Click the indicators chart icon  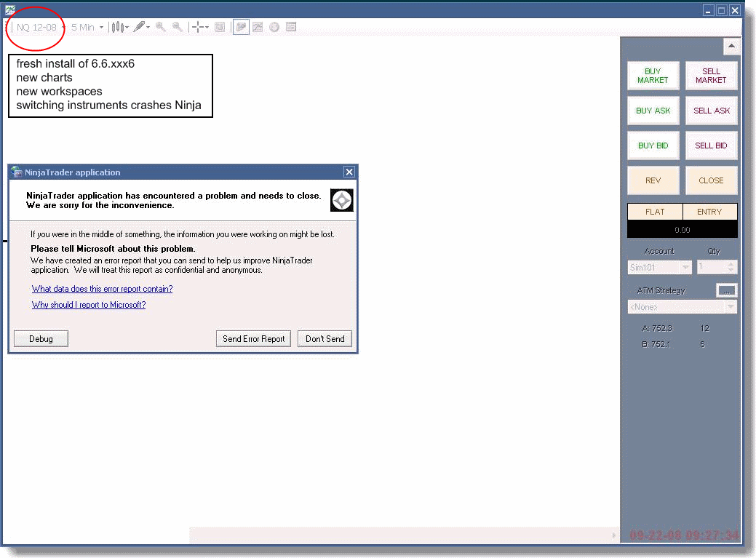258,27
